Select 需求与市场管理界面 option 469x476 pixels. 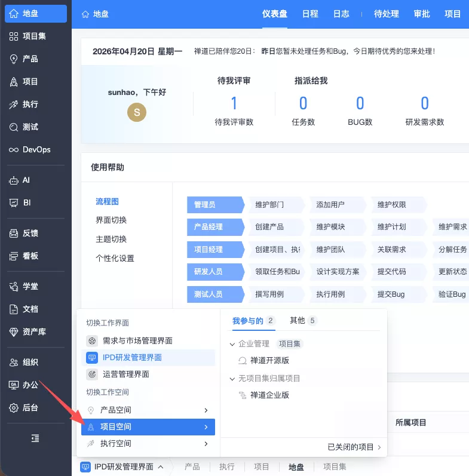148,341
